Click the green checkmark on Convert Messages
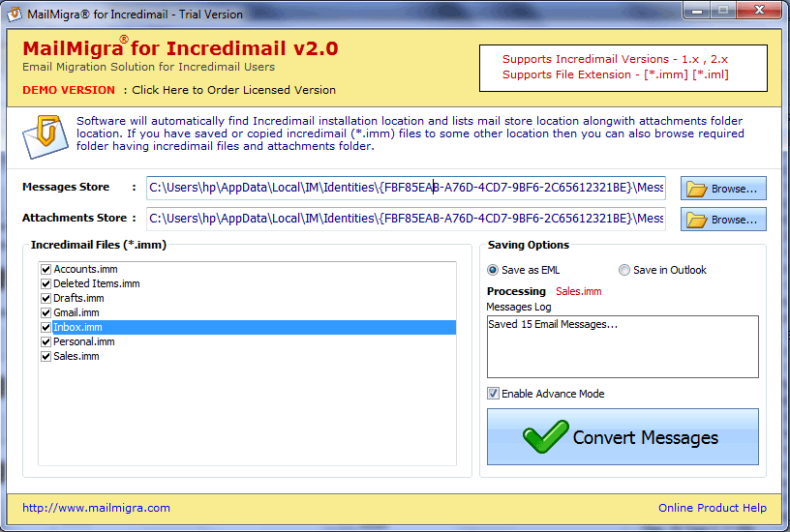The height and width of the screenshot is (532, 790). click(x=545, y=436)
